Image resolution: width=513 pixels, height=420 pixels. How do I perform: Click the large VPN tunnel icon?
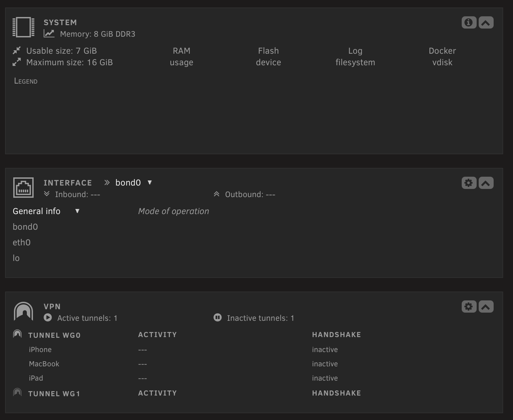(23, 311)
